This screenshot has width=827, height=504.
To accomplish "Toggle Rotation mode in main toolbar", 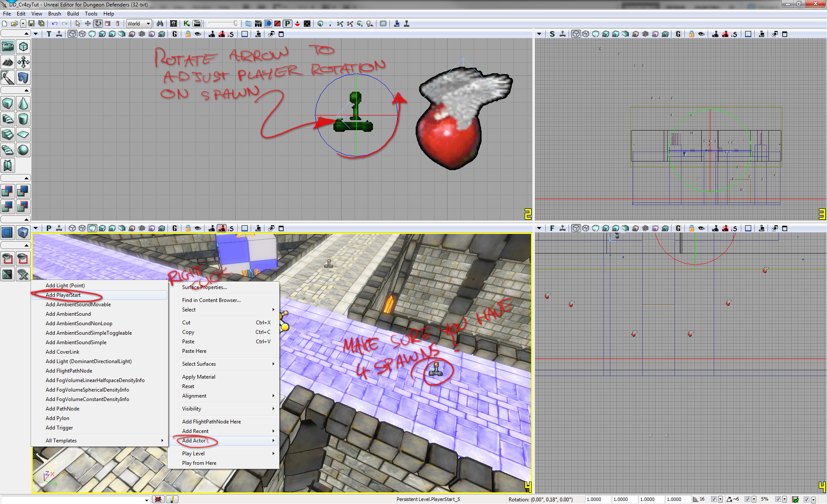I will coord(98,24).
